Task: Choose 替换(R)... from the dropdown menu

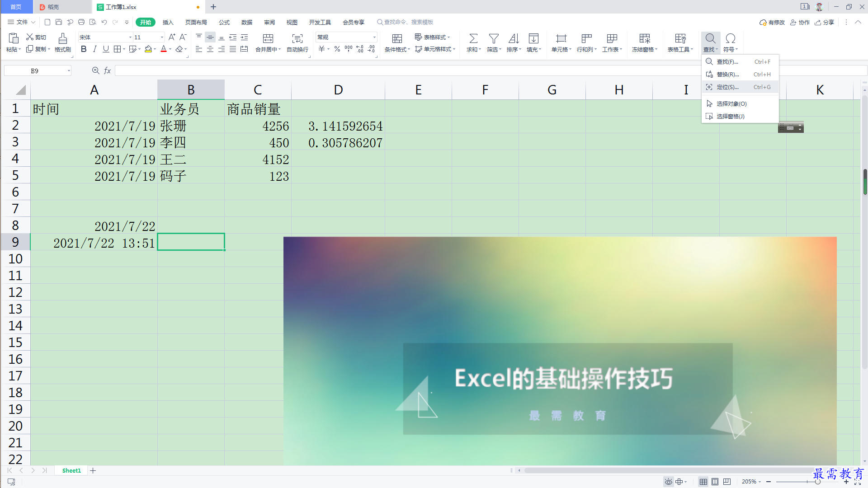Action: pyautogui.click(x=740, y=74)
